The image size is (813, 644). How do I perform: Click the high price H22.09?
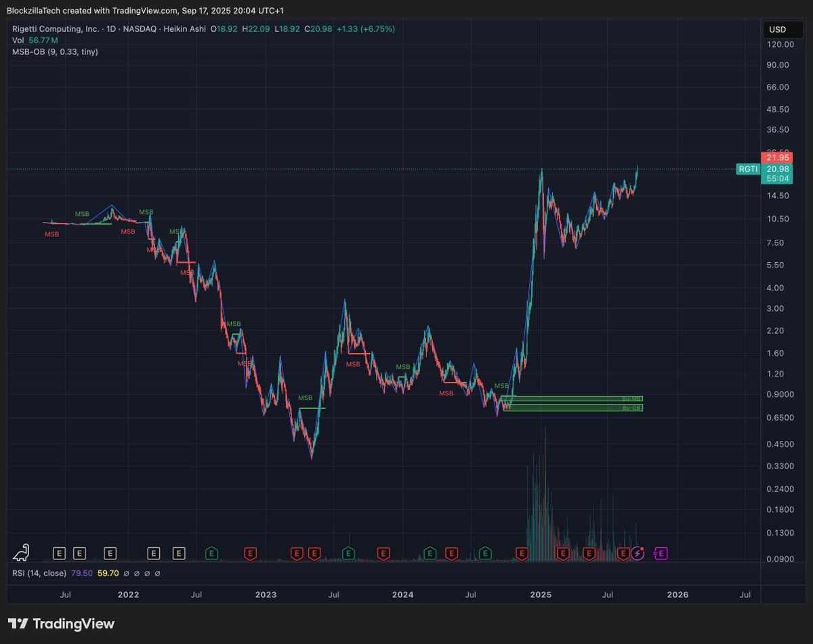255,29
